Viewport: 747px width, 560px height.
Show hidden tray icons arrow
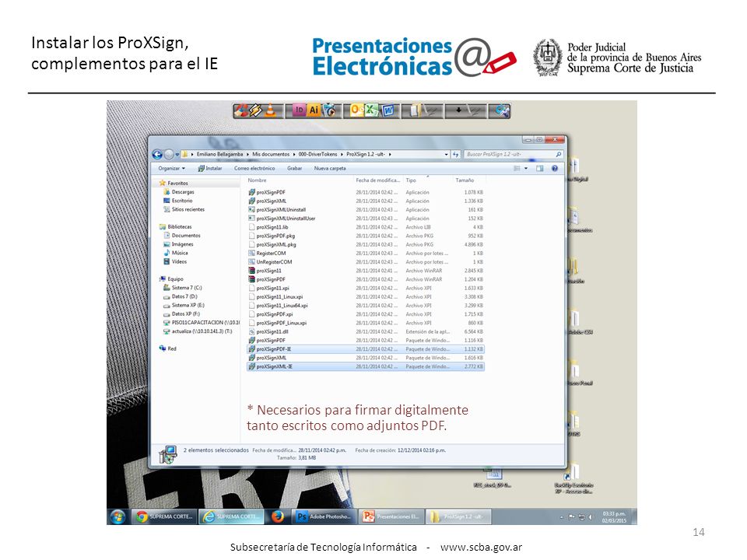pos(562,517)
